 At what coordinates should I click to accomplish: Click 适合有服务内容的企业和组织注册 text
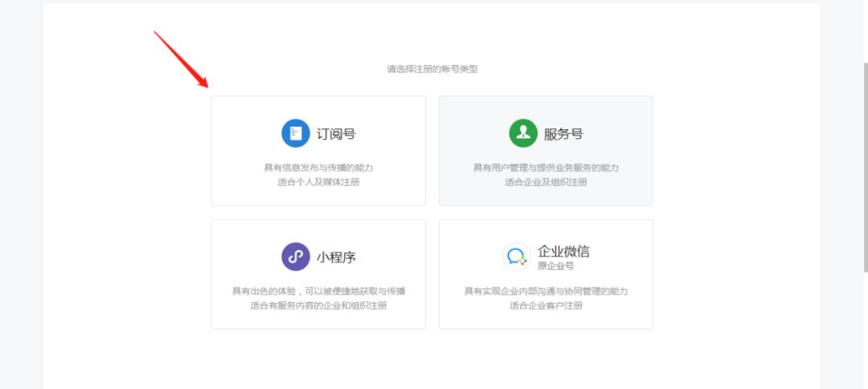coord(318,305)
